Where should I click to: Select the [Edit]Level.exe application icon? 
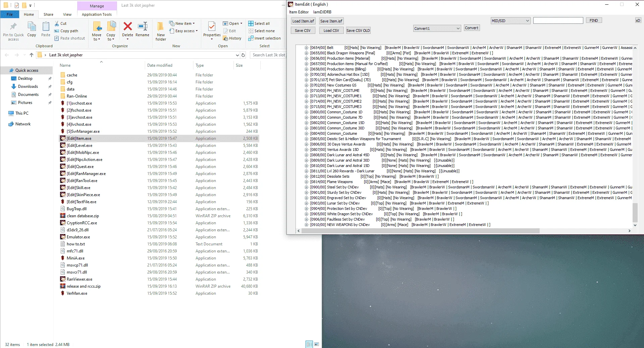pyautogui.click(x=63, y=146)
